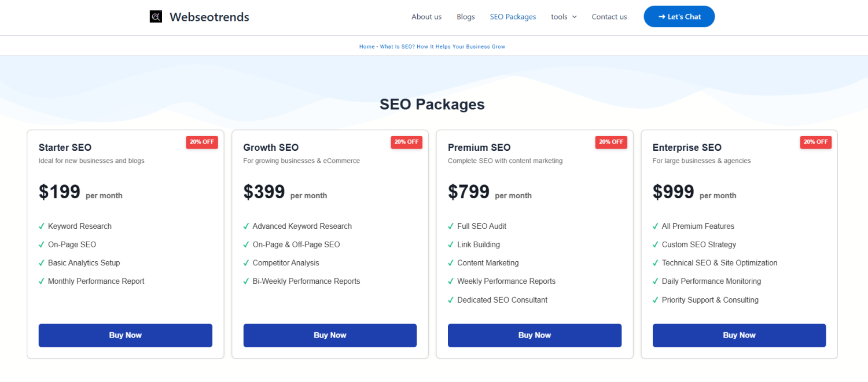
Task: Click the Webseotrends logo icon
Action: click(156, 17)
